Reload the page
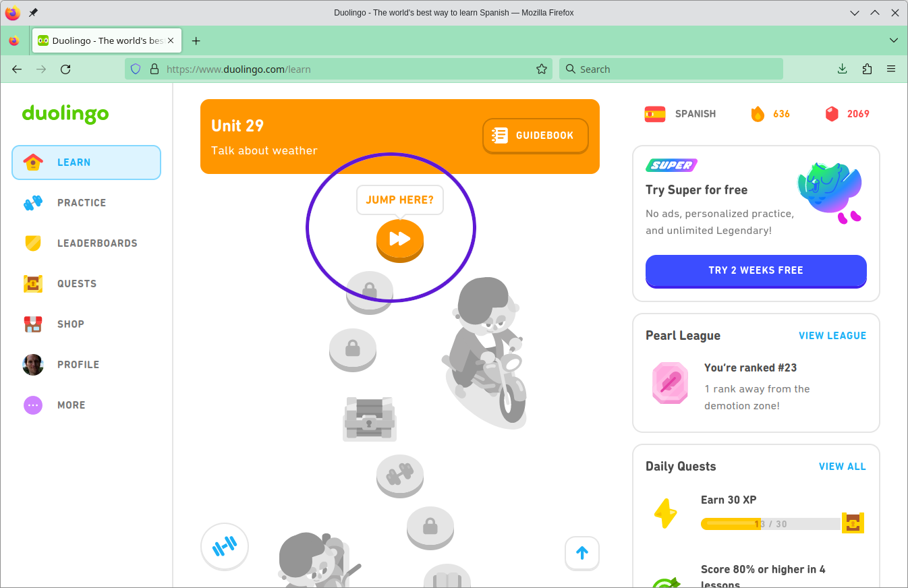The height and width of the screenshot is (588, 908). tap(65, 69)
